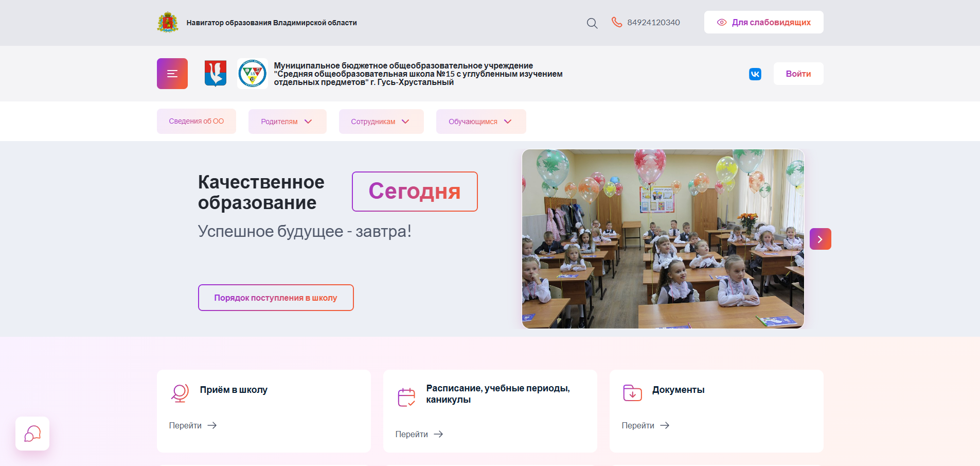The image size is (980, 466).
Task: Click Навигатор образования Владимирской области link
Action: 271,23
